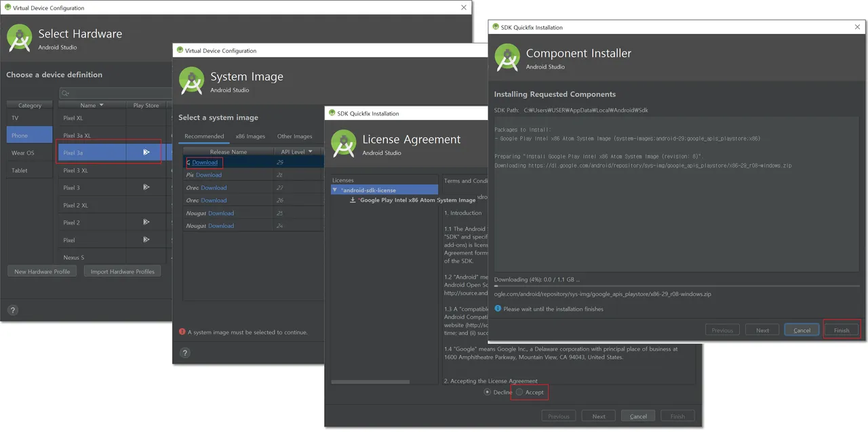868x432 pixels.
Task: Click Play Store icon in Pixel 3 row
Action: click(146, 187)
